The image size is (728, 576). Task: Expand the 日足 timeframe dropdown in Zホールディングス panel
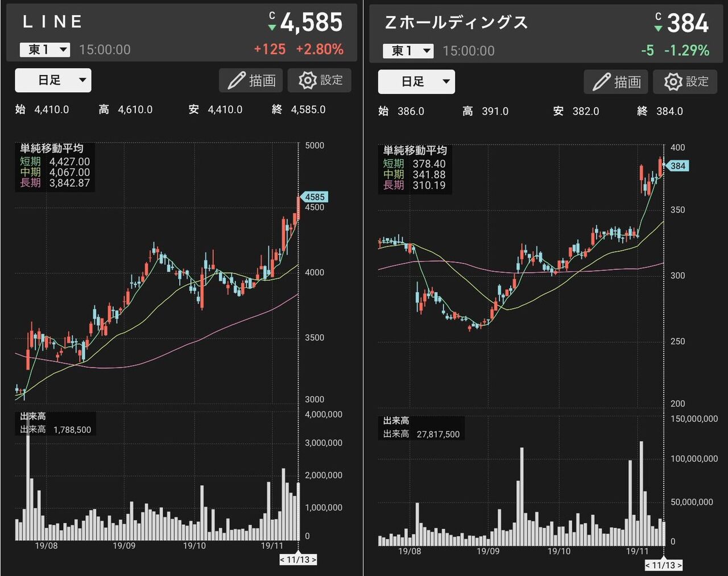[416, 82]
